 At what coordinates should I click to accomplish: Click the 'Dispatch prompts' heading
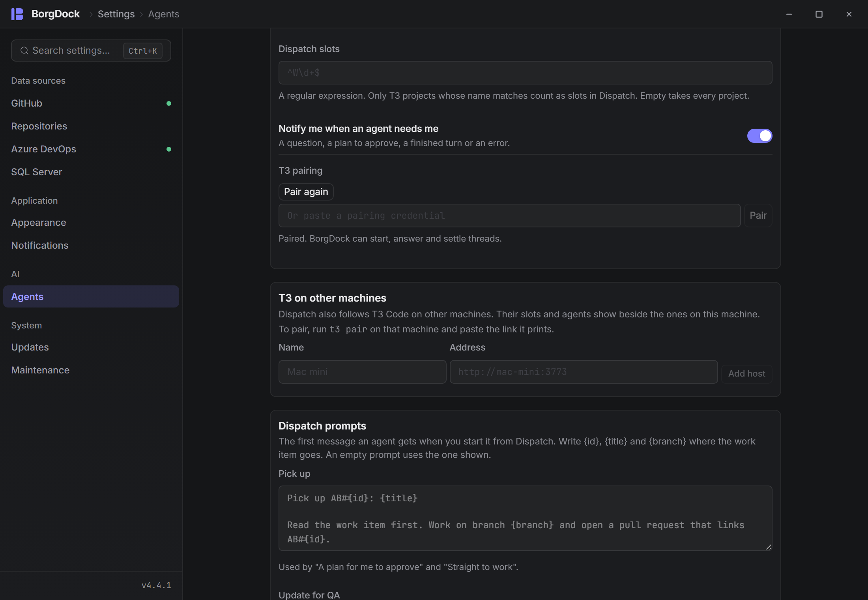pos(322,426)
